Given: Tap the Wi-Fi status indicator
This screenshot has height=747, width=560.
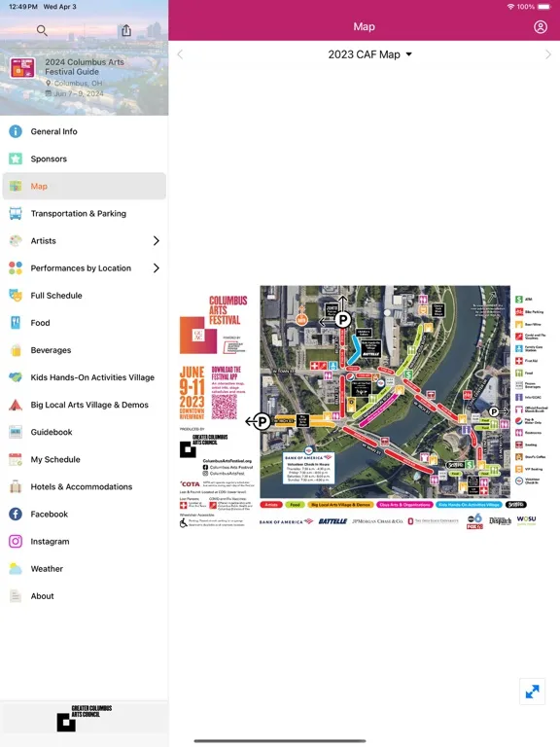Looking at the screenshot, I should coord(510,7).
